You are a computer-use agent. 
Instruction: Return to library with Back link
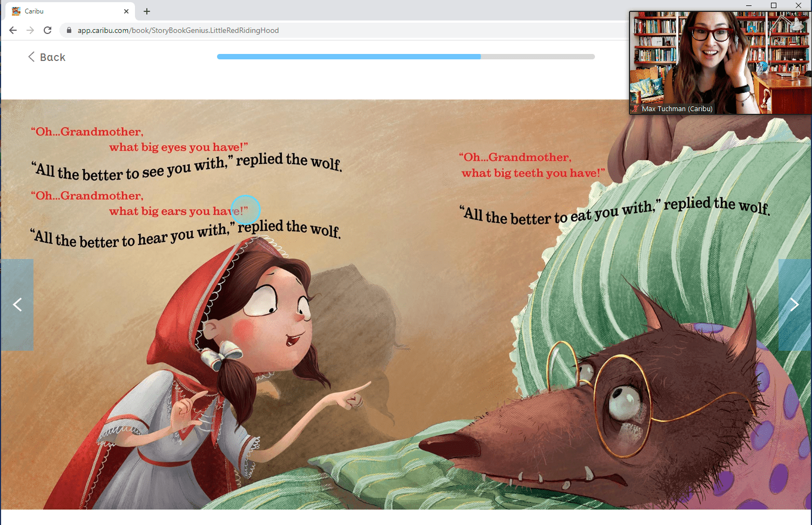tap(46, 57)
